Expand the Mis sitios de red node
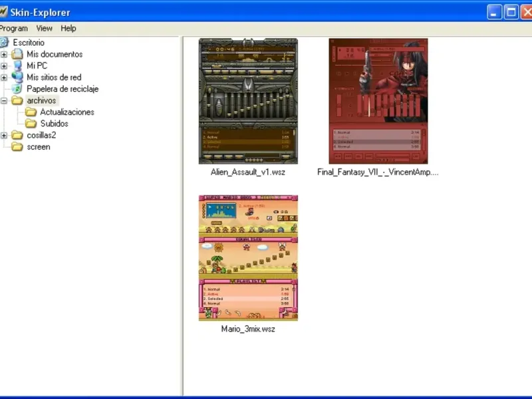This screenshot has height=399, width=532. click(4, 77)
